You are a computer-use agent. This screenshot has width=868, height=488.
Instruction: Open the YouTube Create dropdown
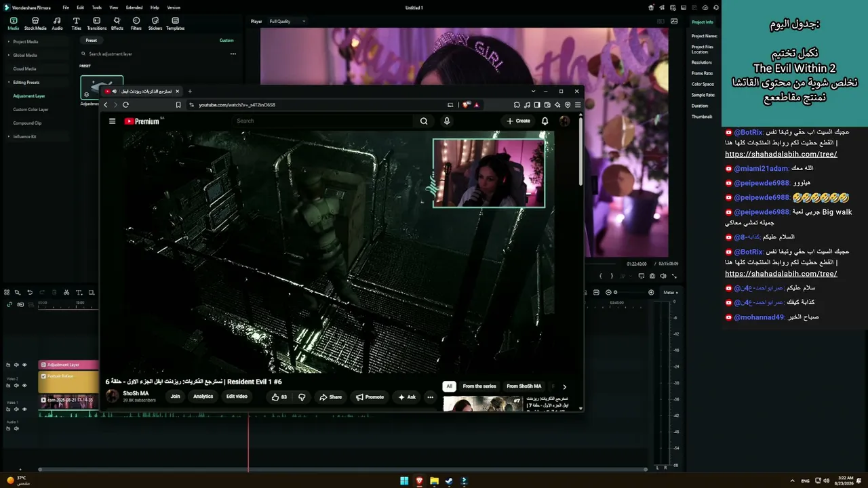coord(519,121)
